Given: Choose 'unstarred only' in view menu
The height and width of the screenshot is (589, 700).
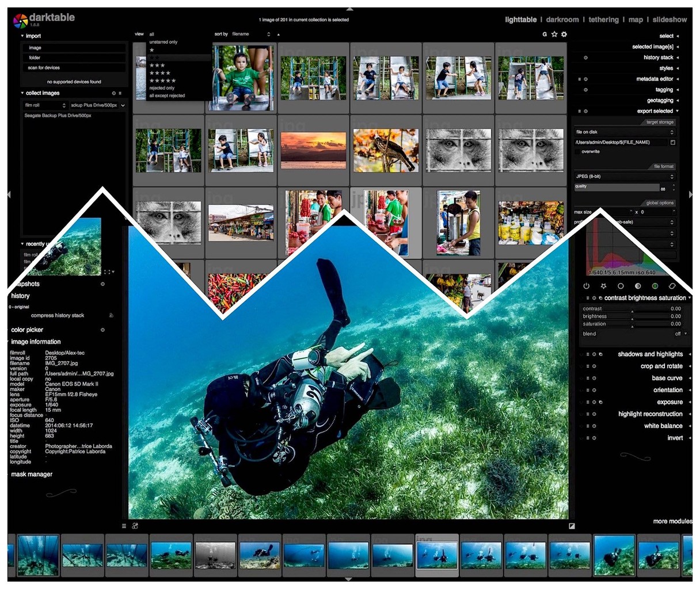Looking at the screenshot, I should (x=163, y=42).
